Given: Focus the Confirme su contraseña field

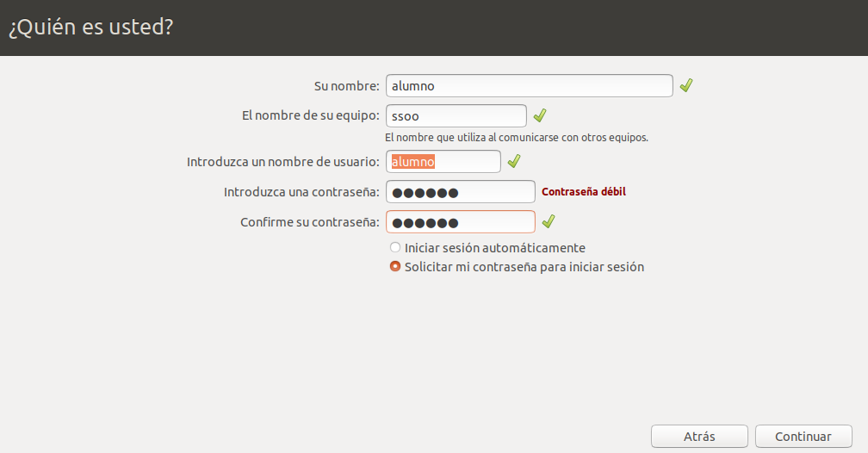Looking at the screenshot, I should 460,222.
